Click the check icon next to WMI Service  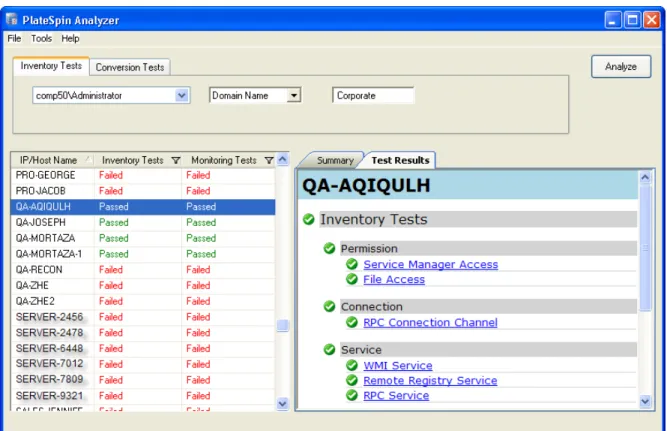coord(352,365)
